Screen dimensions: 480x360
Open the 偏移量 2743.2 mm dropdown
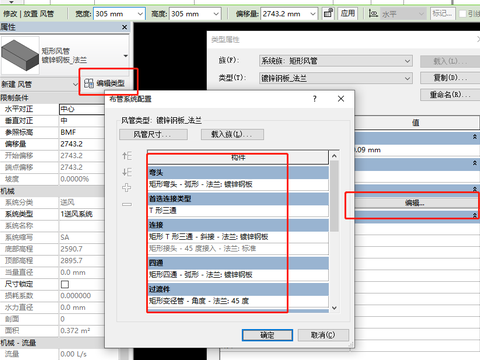tap(313, 14)
